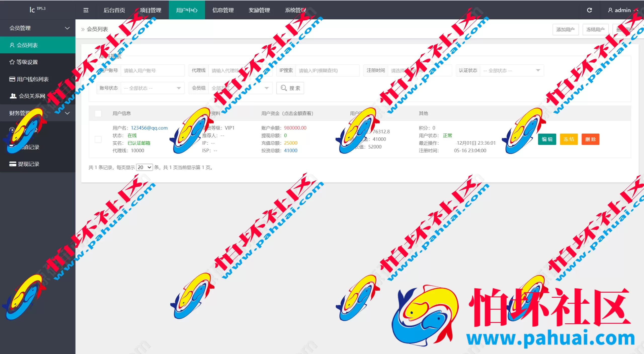
Task: Toggle the sidebar collapse hamburger icon
Action: pos(86,10)
